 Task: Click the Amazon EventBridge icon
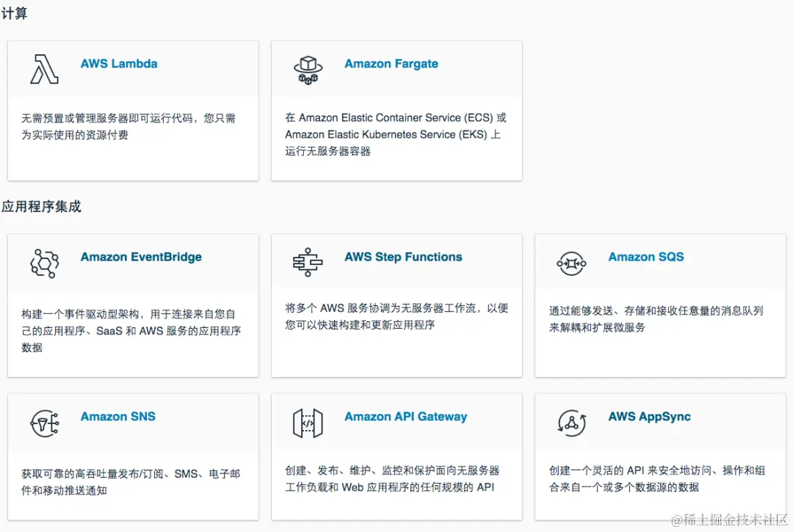[45, 263]
